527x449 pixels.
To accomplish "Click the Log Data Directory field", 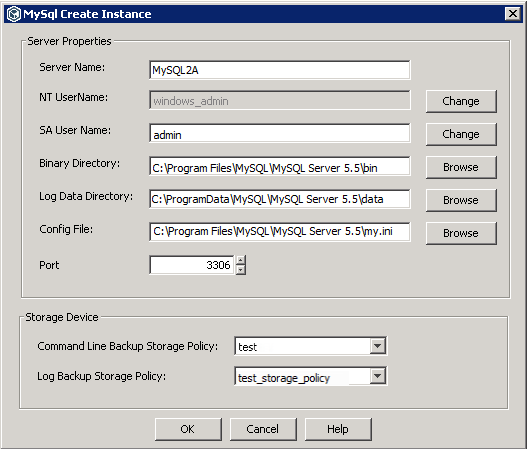I will coord(280,199).
